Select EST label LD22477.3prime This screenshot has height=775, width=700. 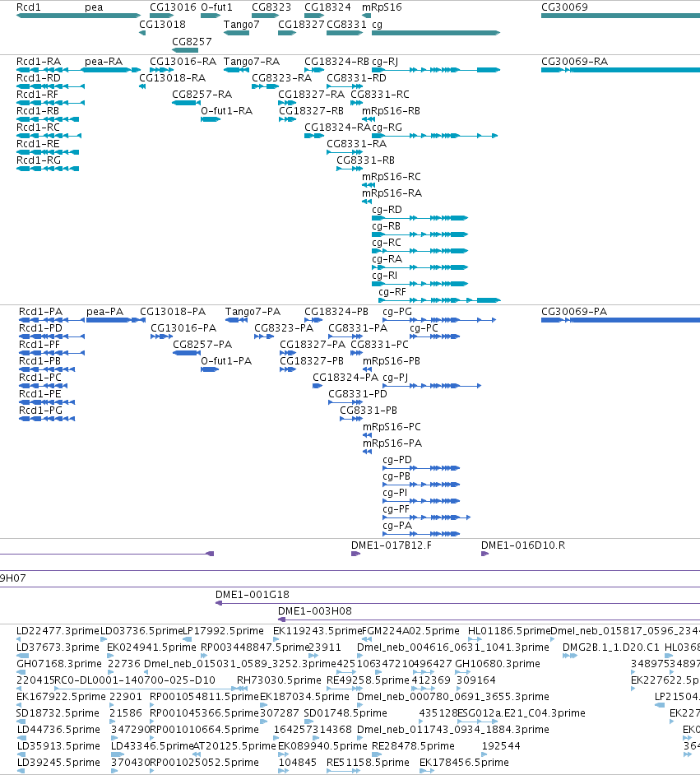(58, 631)
